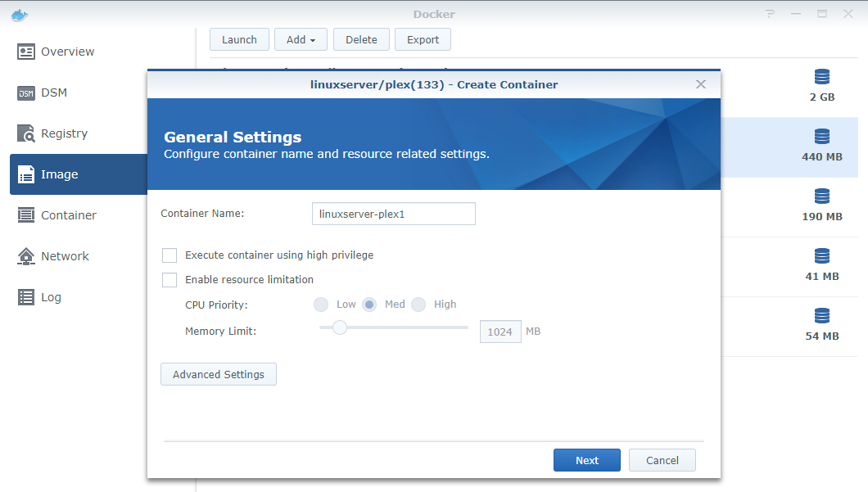Open the Add dropdown button
The width and height of the screenshot is (868, 492).
point(301,39)
